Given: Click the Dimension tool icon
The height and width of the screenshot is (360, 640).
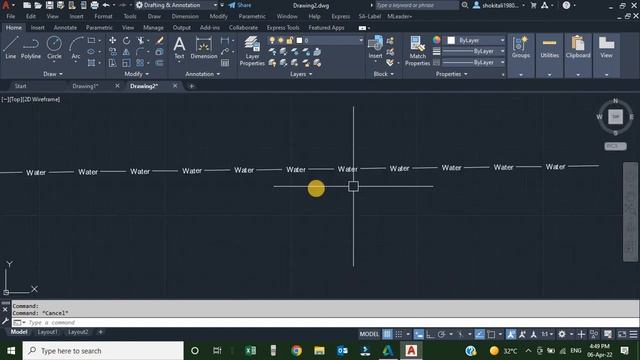Looking at the screenshot, I should [x=204, y=47].
